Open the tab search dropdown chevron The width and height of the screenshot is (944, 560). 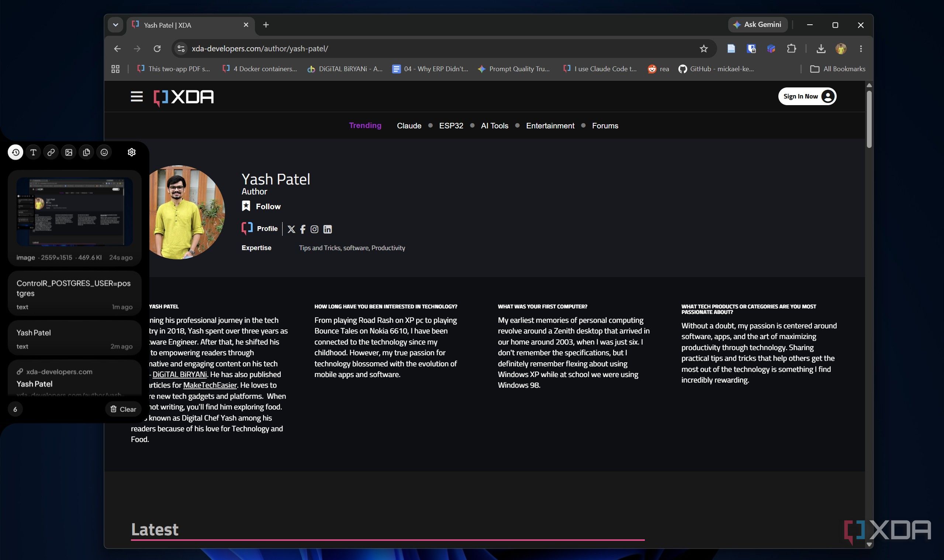click(115, 25)
